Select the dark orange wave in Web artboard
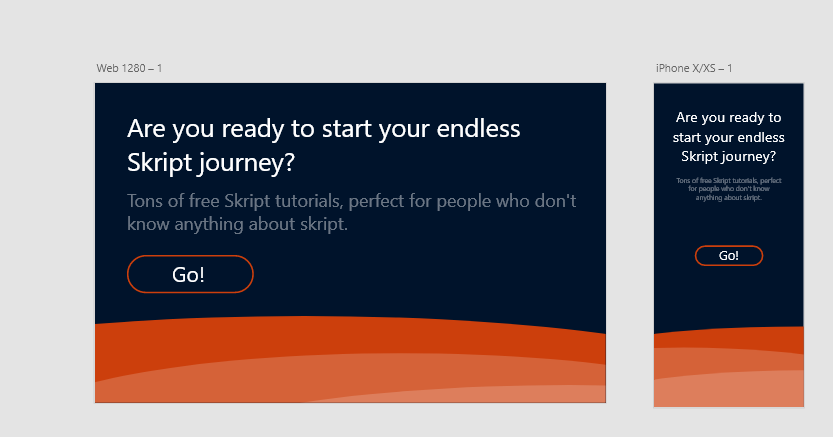Image resolution: width=833 pixels, height=437 pixels. point(351,335)
